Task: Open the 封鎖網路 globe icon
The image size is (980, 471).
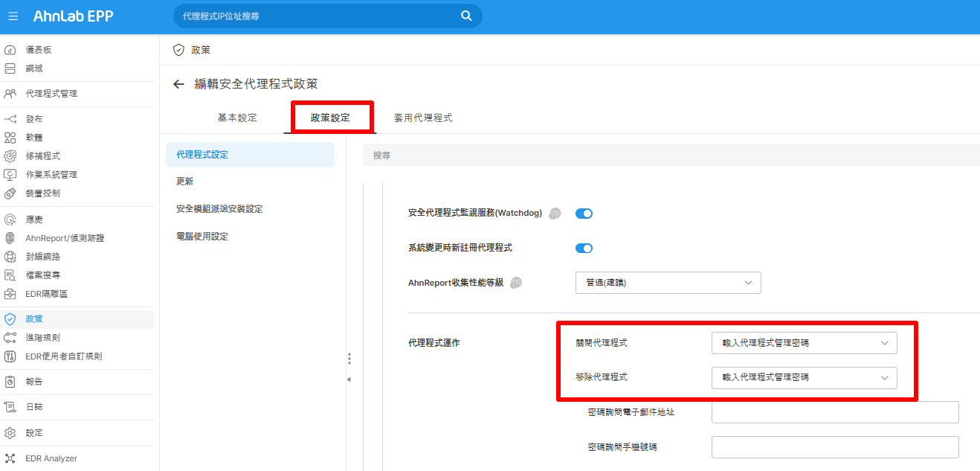Action: (10, 257)
